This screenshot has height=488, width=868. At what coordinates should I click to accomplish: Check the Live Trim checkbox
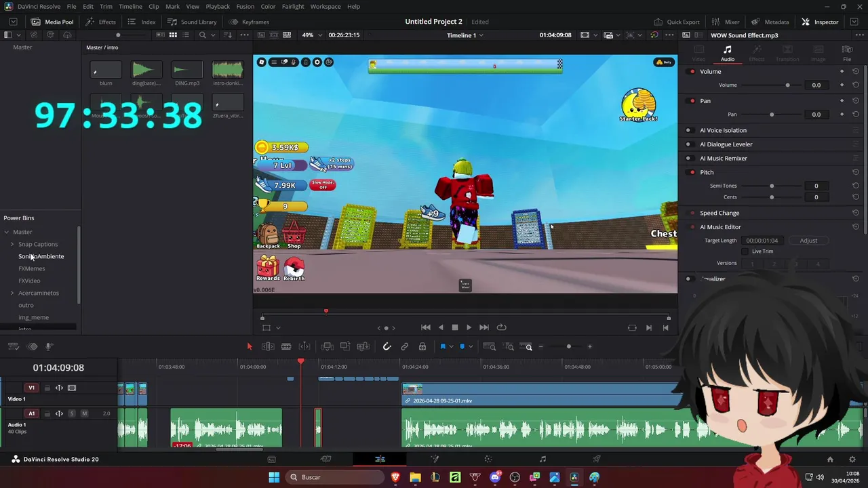[x=745, y=251]
